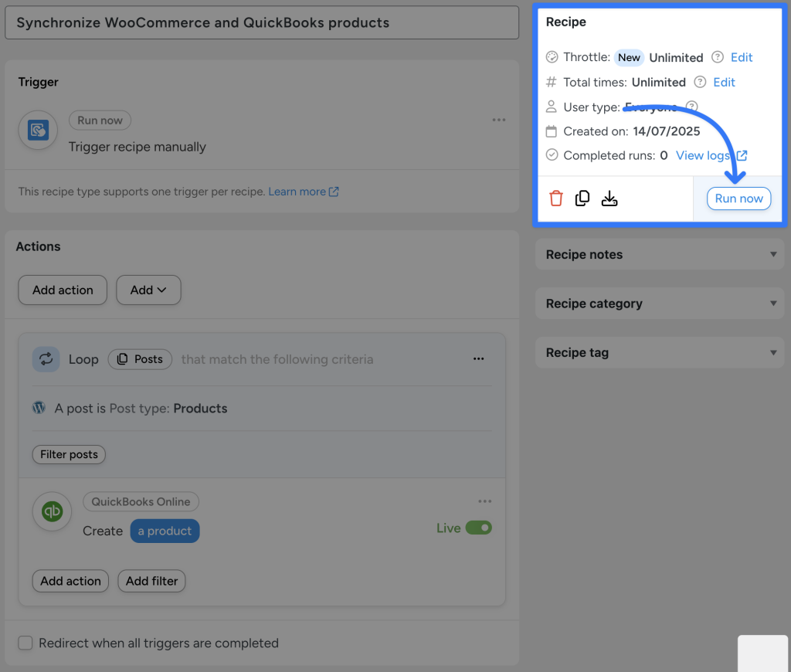This screenshot has width=791, height=672.
Task: Check the Redirect when all triggers completed box
Action: pyautogui.click(x=25, y=643)
